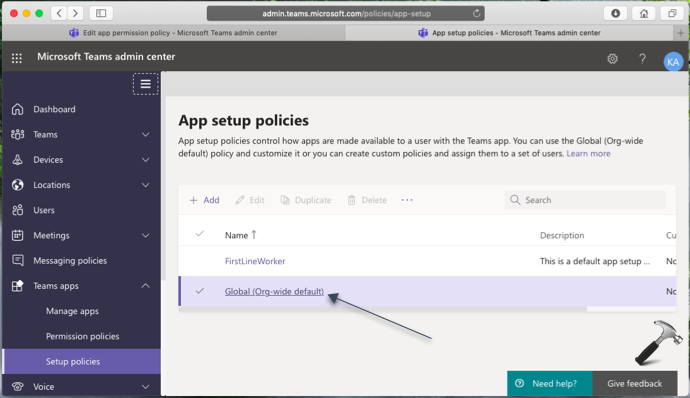This screenshot has width=690, height=398.
Task: Click into the Search policies field
Action: (x=585, y=200)
